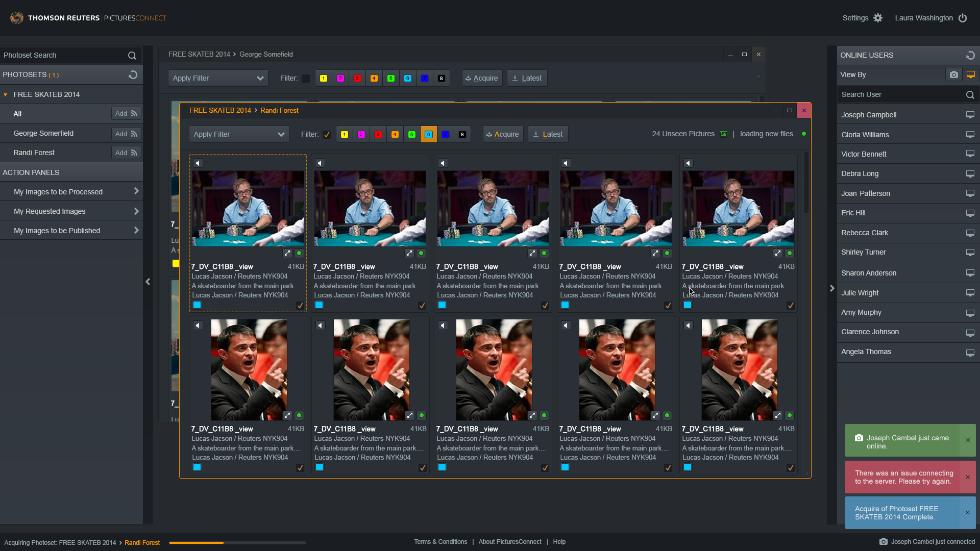Image resolution: width=980 pixels, height=551 pixels.
Task: Click Latest in George Somefield window
Action: click(527, 78)
